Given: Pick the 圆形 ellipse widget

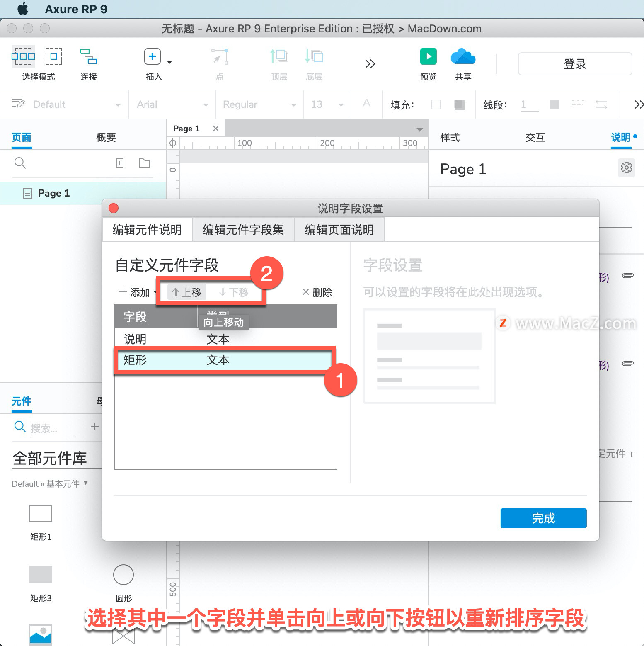Looking at the screenshot, I should pos(123,575).
